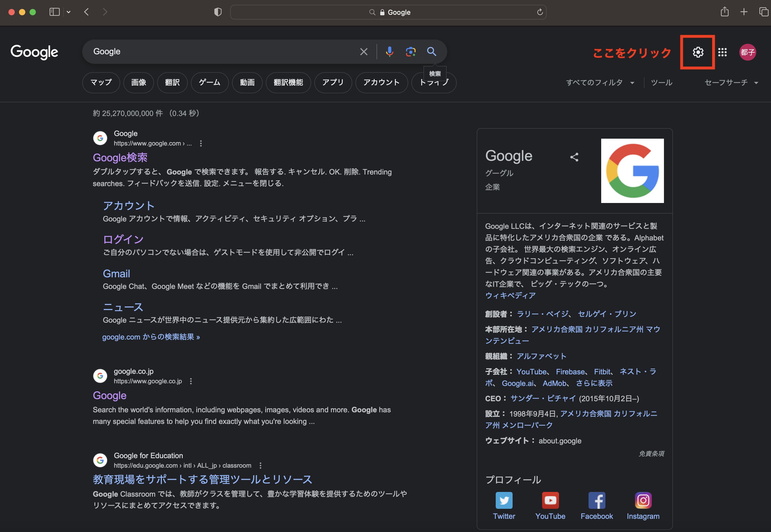
Task: Toggle the Safari sidebar
Action: 54,12
